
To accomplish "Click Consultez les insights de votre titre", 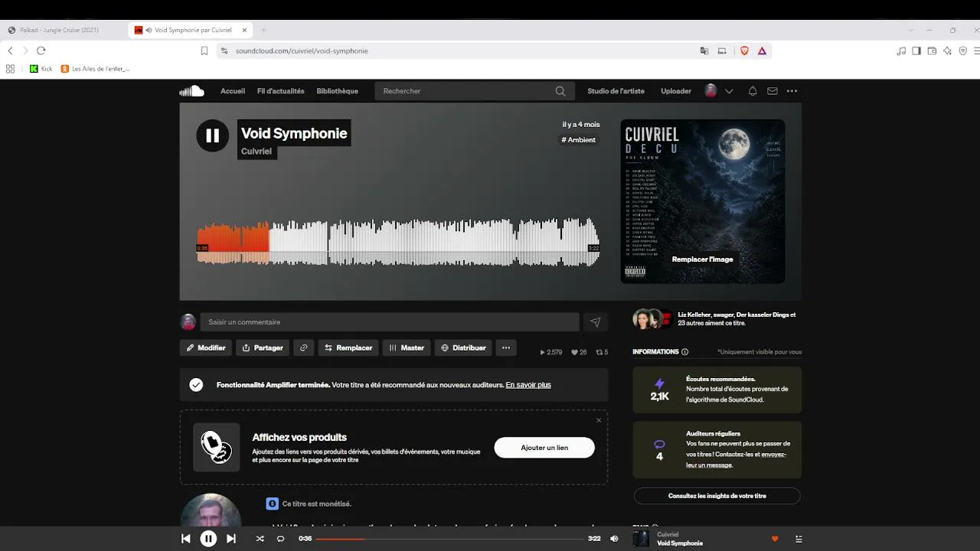I will 717,496.
